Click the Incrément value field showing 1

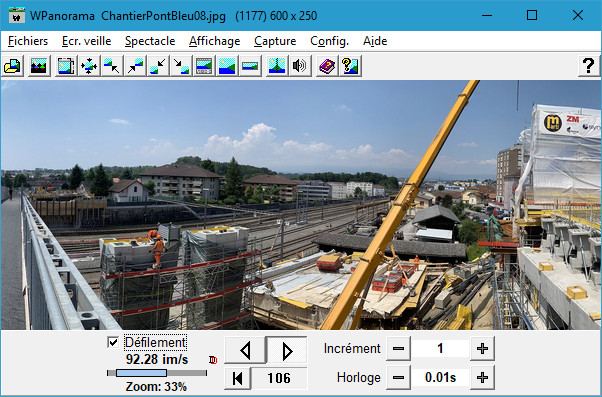(440, 349)
